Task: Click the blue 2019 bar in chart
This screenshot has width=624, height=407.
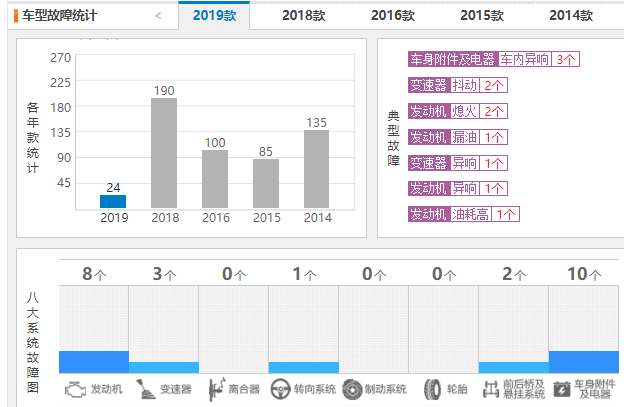Action: (x=113, y=201)
